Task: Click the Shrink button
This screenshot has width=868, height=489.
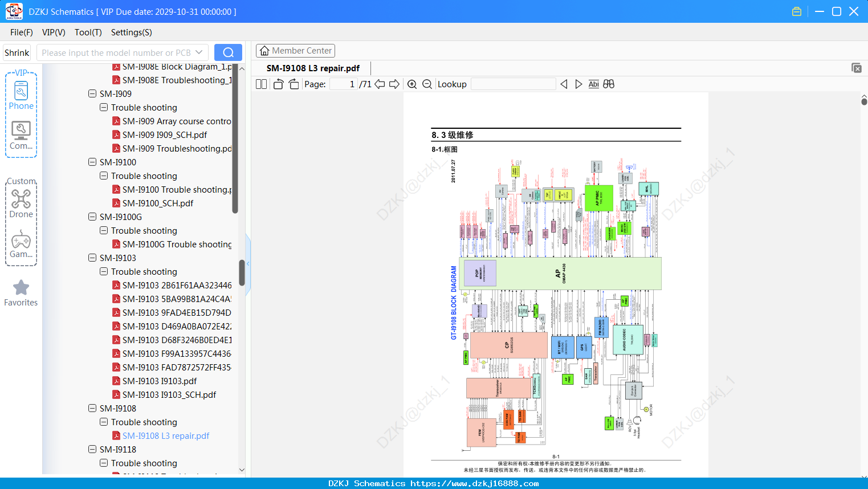Action: pyautogui.click(x=17, y=52)
